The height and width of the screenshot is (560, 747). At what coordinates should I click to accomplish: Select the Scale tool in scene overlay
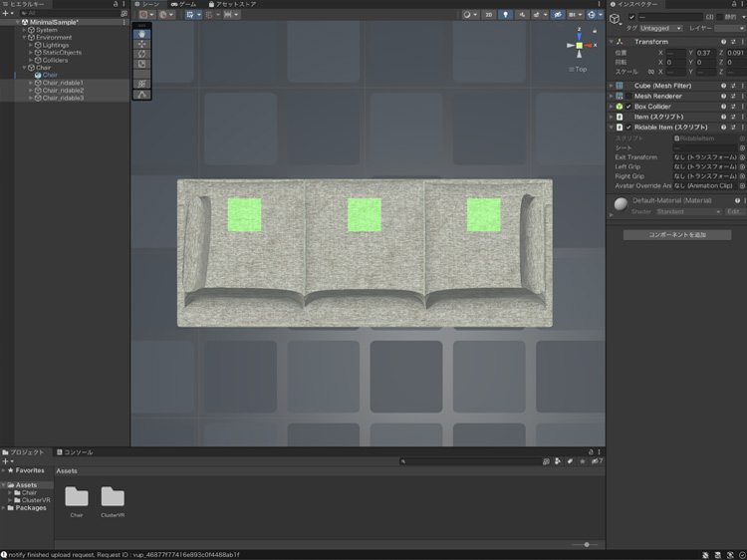click(141, 64)
